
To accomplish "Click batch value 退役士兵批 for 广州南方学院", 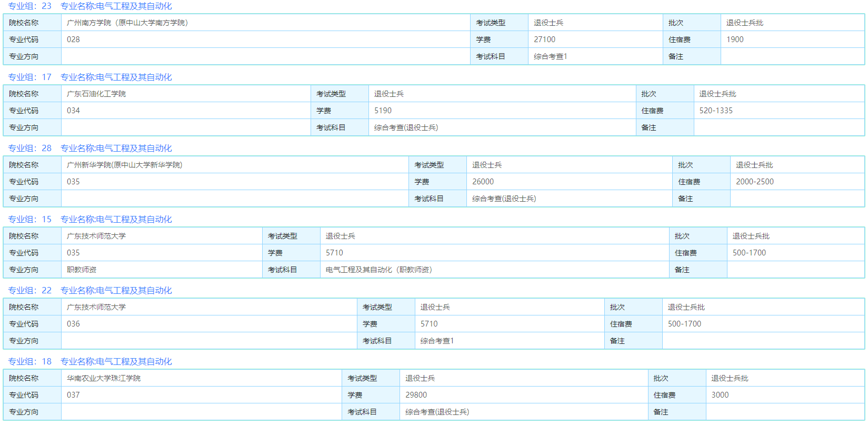I will 744,23.
